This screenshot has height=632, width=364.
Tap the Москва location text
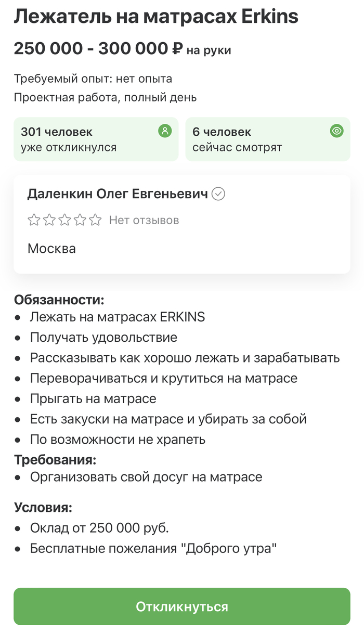point(51,249)
